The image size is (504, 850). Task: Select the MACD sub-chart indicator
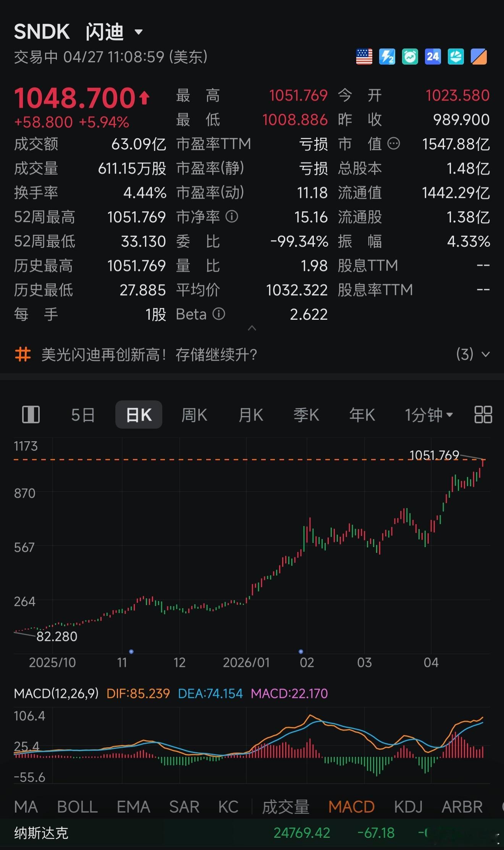click(x=351, y=806)
